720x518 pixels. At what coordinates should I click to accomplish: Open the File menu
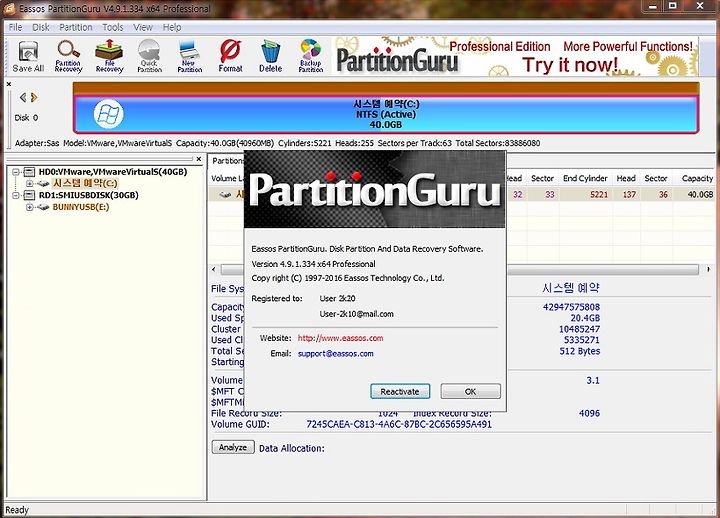pos(15,27)
